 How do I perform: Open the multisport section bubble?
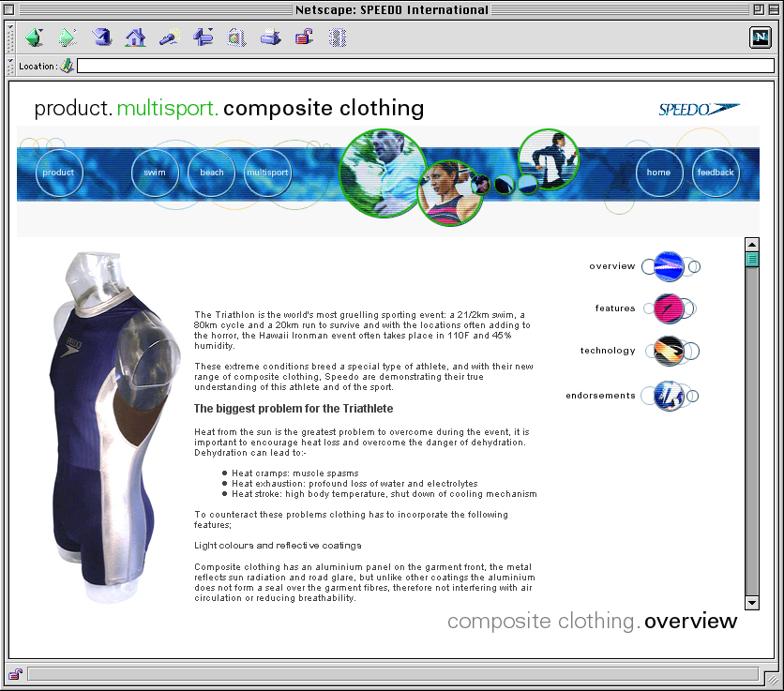(267, 173)
